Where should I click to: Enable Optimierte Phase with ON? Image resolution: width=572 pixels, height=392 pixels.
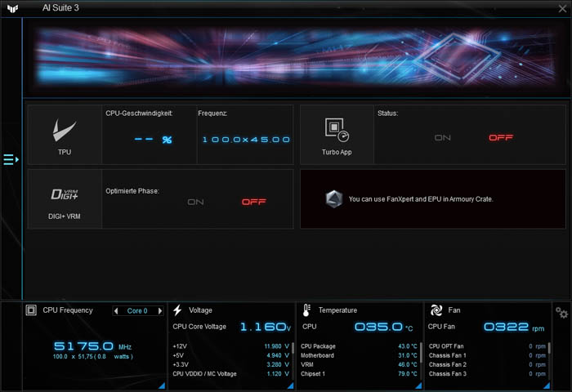pyautogui.click(x=195, y=202)
